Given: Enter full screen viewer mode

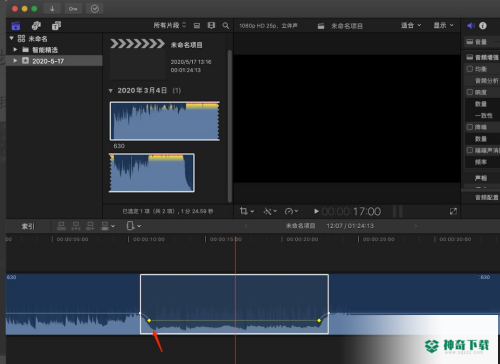Looking at the screenshot, I should (453, 211).
